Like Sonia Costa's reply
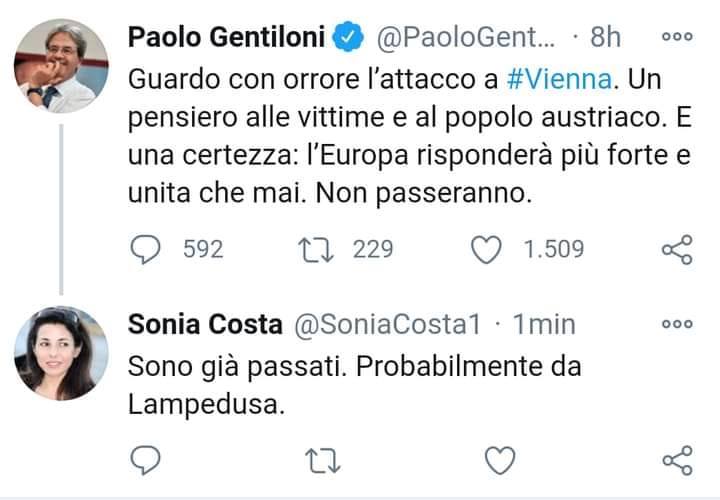 click(499, 459)
